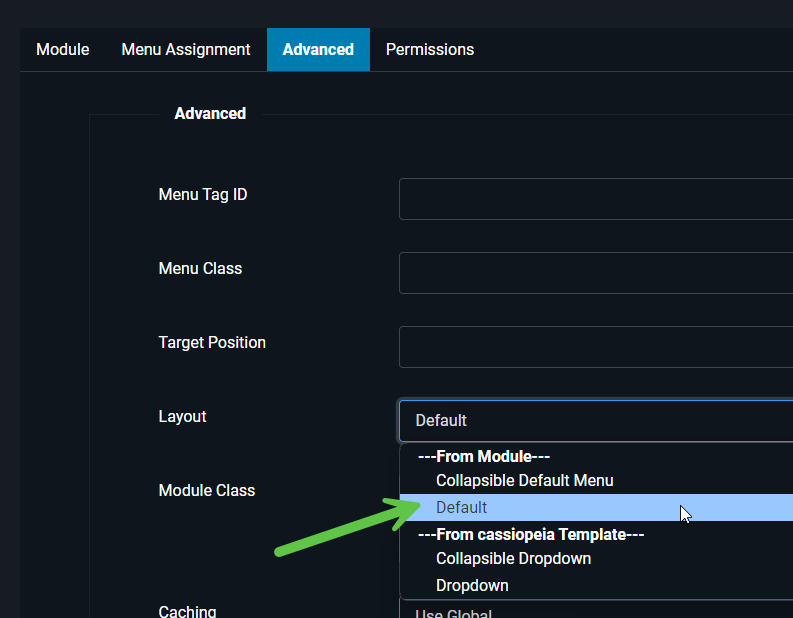Click the Target Position label
The image size is (793, 618).
[212, 343]
